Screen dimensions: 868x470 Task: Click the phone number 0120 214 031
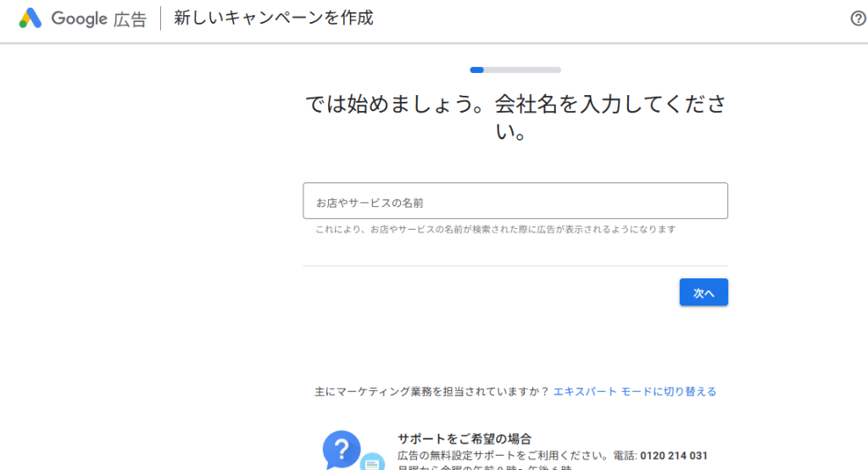click(x=674, y=456)
